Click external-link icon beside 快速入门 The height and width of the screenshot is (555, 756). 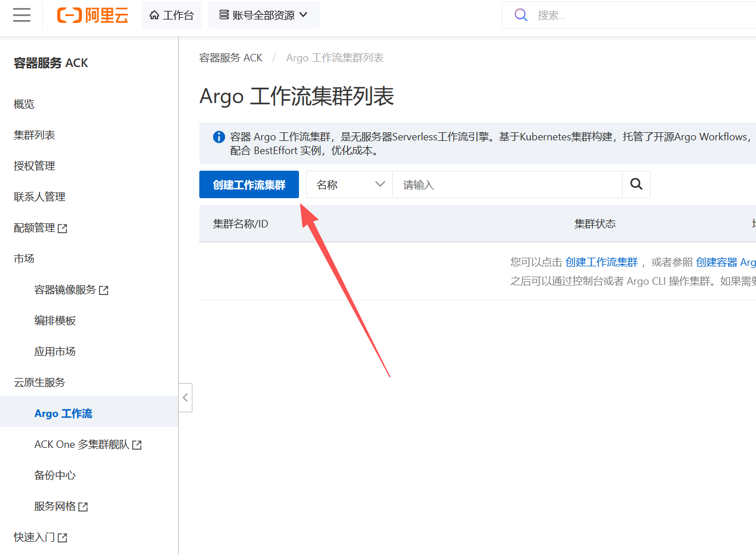pyautogui.click(x=62, y=538)
